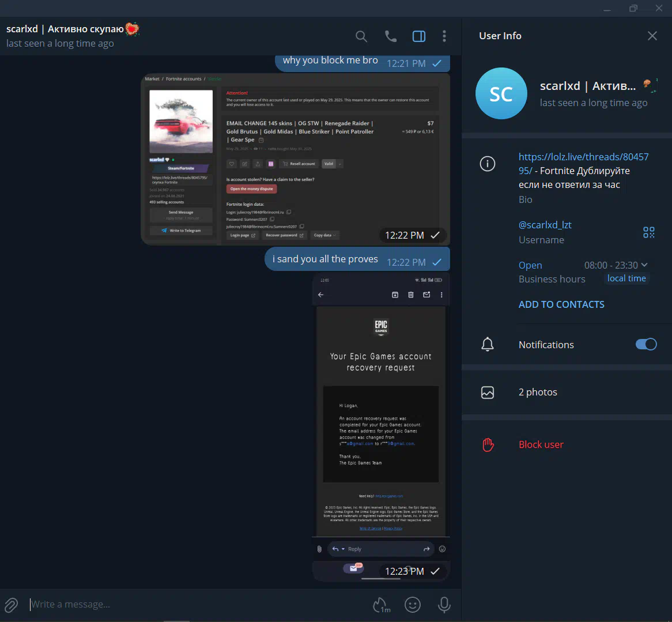This screenshot has width=672, height=622.
Task: Search messages in the scarlxd chat
Action: coord(361,36)
